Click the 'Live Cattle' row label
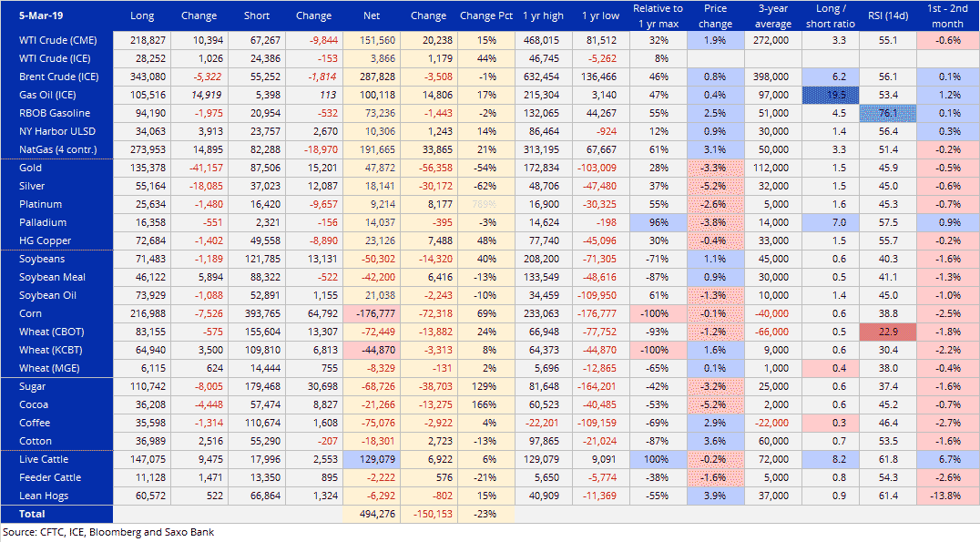This screenshot has width=980, height=542. [44, 460]
